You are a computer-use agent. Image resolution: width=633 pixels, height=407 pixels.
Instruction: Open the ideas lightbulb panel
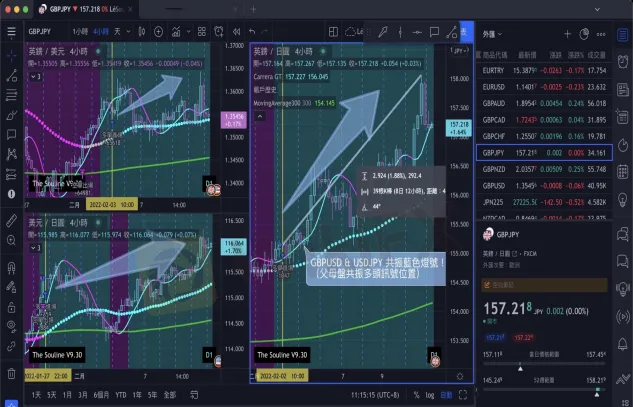click(623, 199)
